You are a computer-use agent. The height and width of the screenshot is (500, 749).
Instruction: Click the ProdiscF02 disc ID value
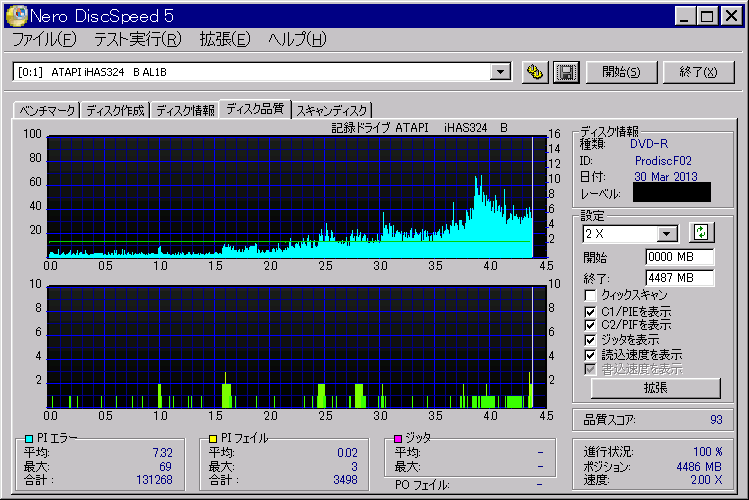tap(663, 161)
